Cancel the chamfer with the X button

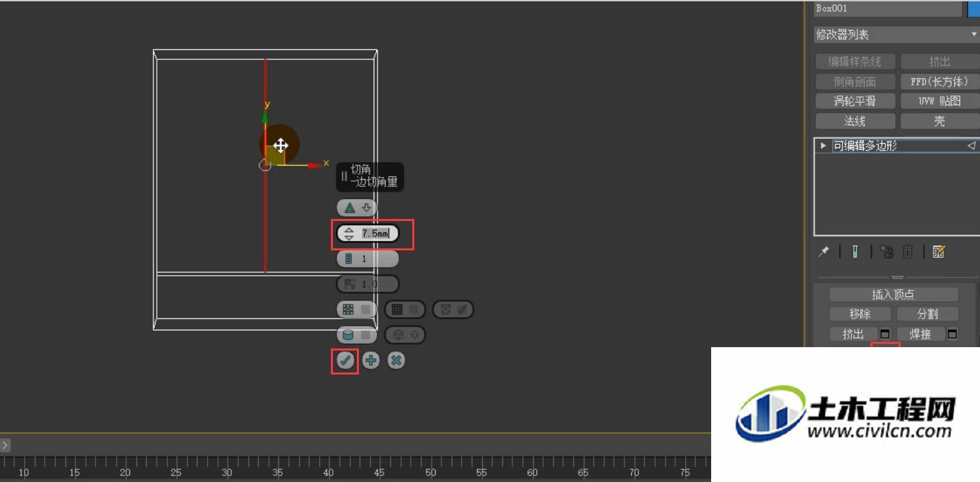[x=396, y=360]
